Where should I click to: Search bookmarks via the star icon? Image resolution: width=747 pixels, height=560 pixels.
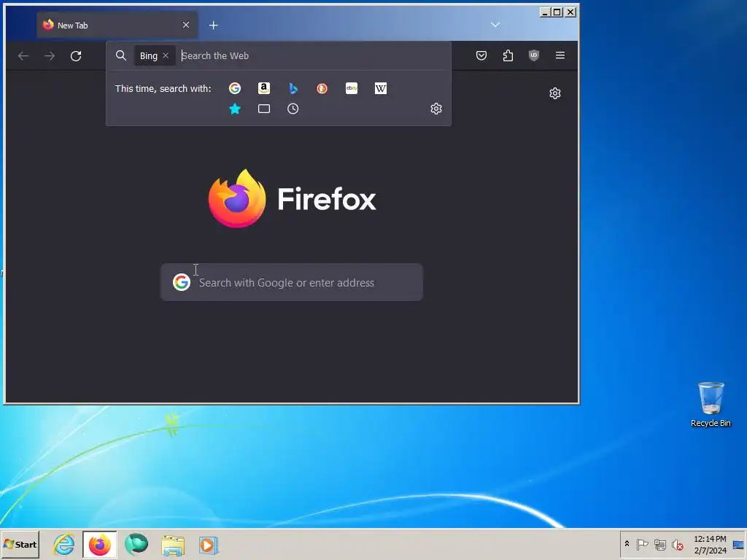click(235, 109)
